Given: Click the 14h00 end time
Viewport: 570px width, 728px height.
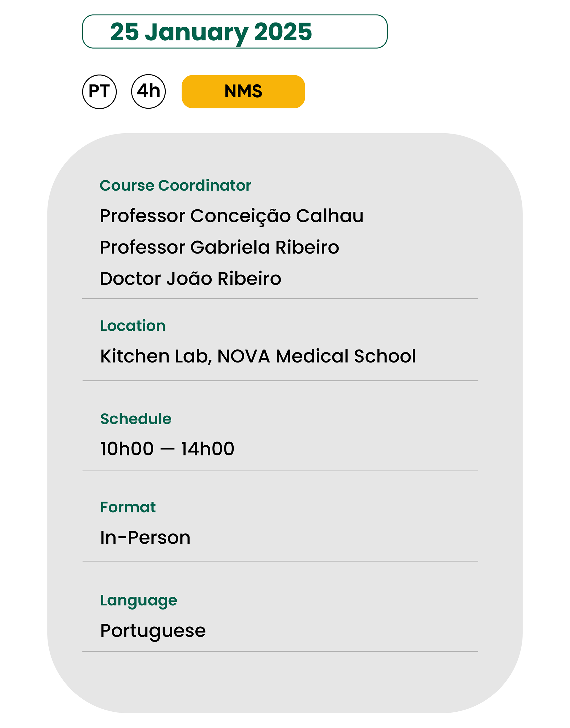Looking at the screenshot, I should click(208, 449).
